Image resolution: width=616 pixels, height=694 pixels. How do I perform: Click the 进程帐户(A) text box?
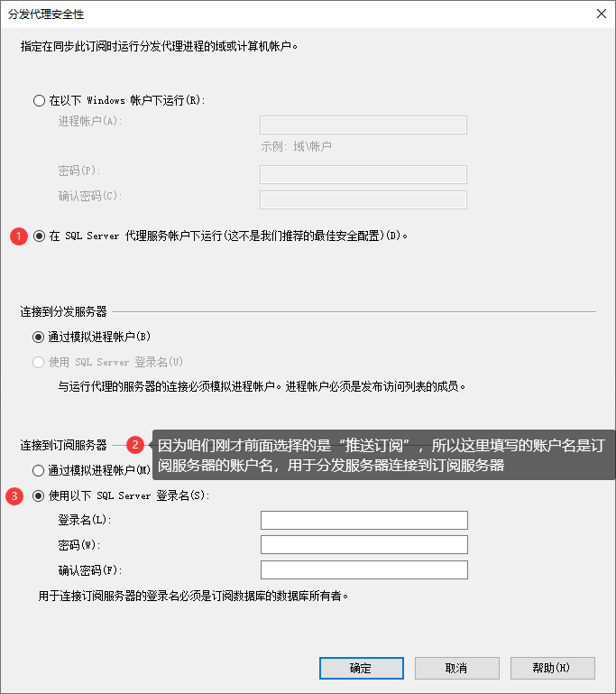pos(363,125)
